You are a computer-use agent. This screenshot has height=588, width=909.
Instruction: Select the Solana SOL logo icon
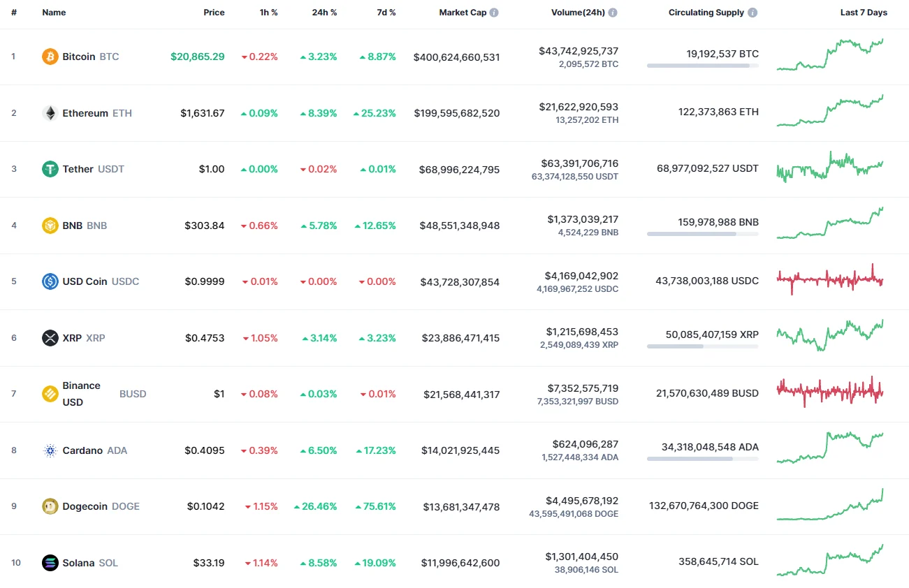[x=50, y=563]
